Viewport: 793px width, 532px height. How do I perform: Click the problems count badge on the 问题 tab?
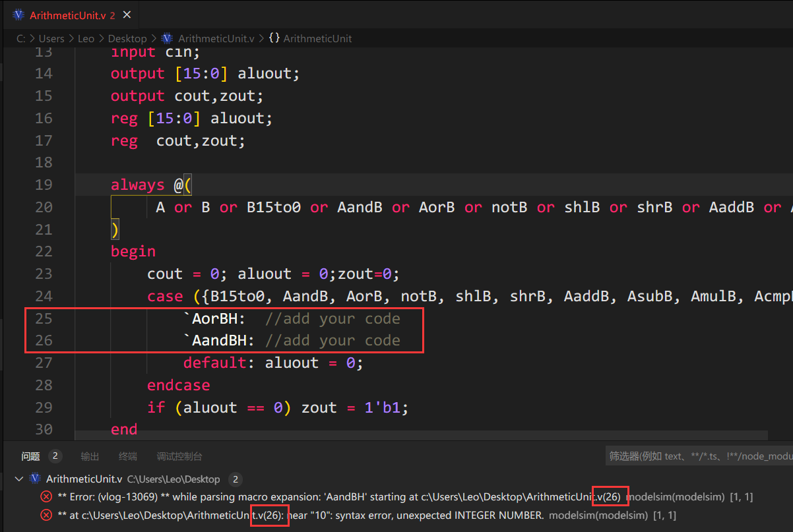pyautogui.click(x=55, y=456)
